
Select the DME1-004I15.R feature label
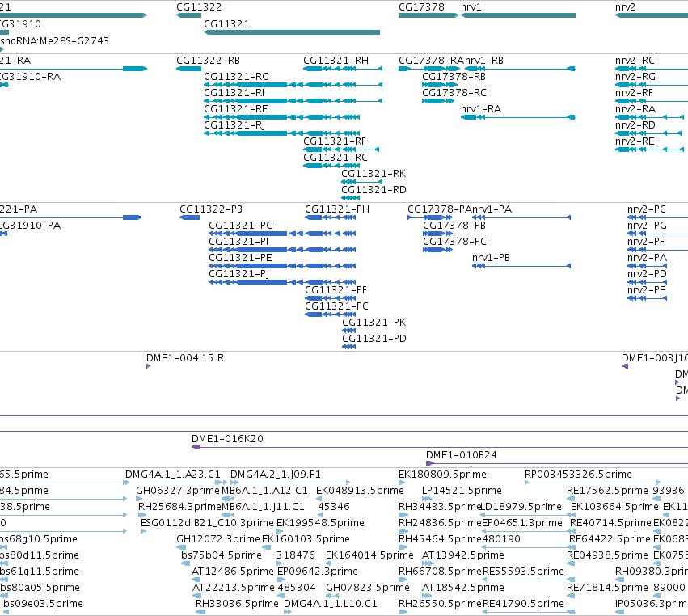click(x=185, y=358)
